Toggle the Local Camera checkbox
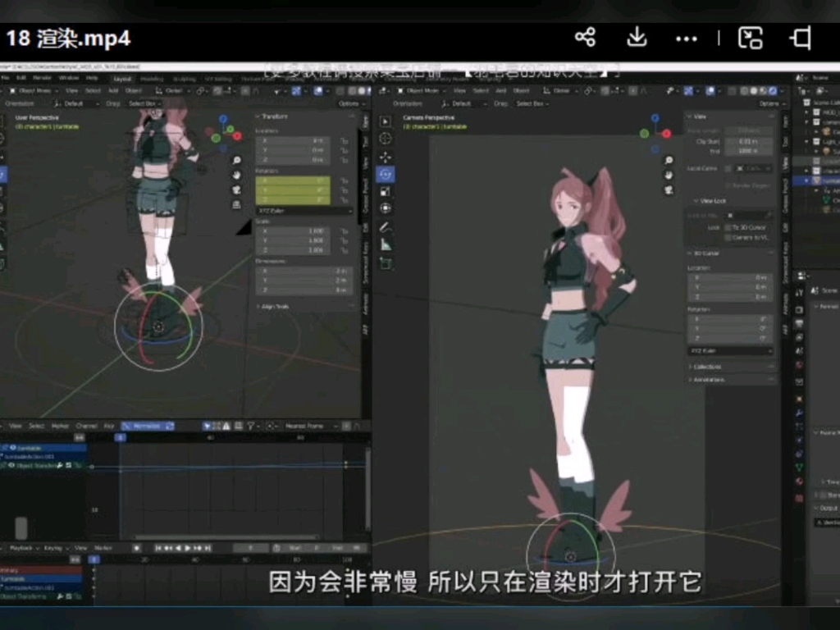Viewport: 840px width, 630px height. (728, 168)
